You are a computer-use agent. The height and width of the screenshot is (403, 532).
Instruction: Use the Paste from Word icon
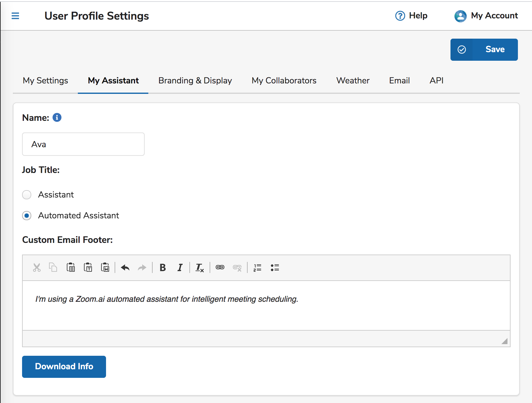point(105,267)
